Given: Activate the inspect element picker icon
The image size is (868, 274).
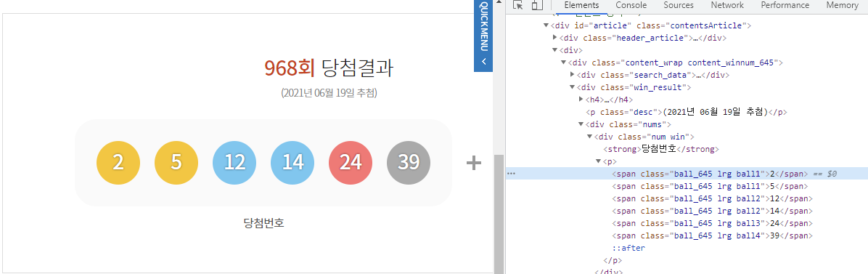Looking at the screenshot, I should click(518, 5).
